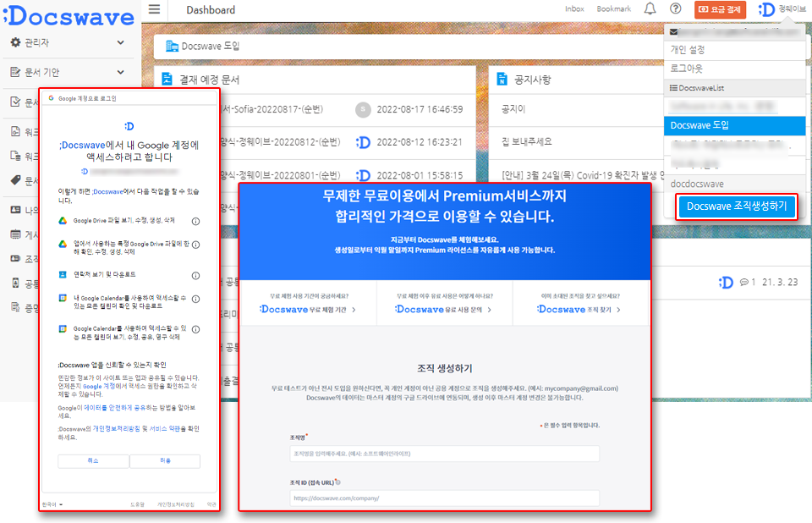The height and width of the screenshot is (523, 812).
Task: Show info for 캘린더 확인 및 다운로드 permission
Action: pyautogui.click(x=195, y=299)
